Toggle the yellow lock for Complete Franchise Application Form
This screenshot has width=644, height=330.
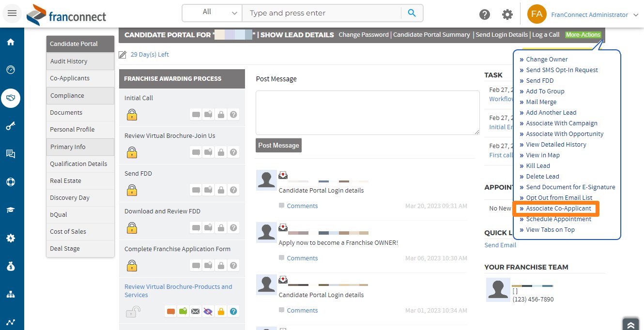coord(132,266)
